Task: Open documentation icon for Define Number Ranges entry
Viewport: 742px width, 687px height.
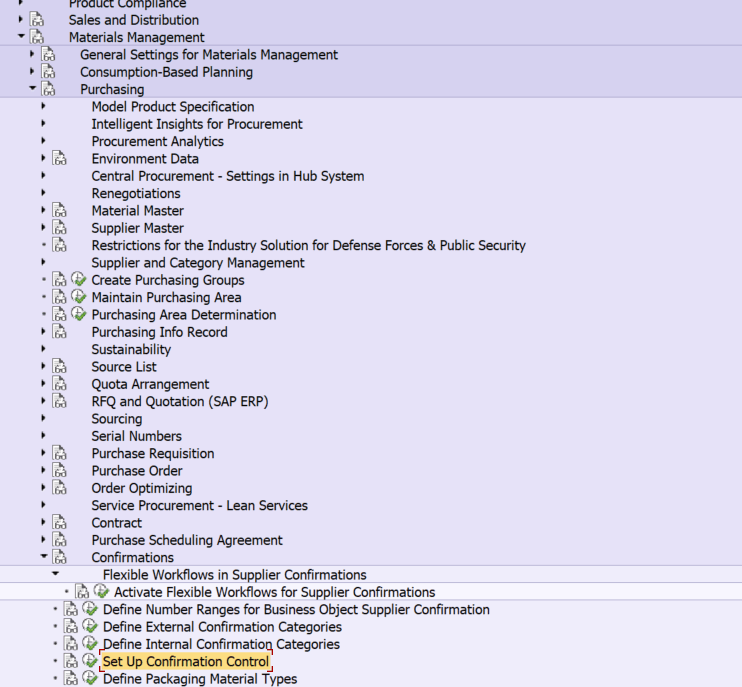Action: [71, 610]
